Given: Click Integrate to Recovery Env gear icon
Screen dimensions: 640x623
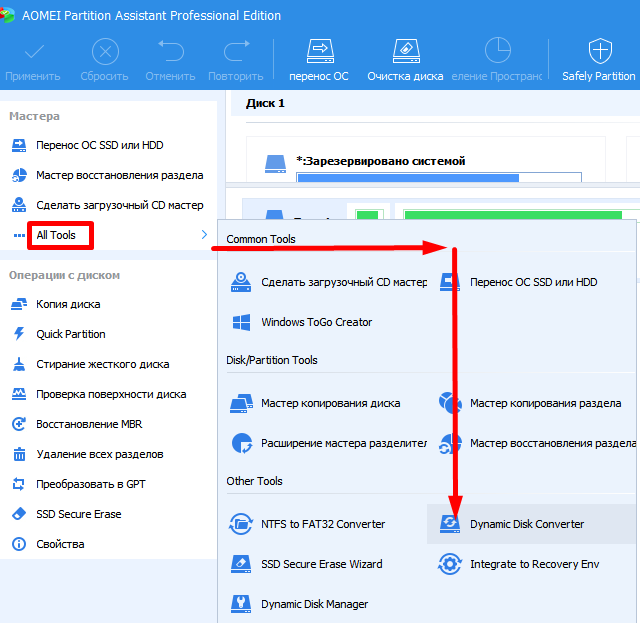Looking at the screenshot, I should pos(449,564).
